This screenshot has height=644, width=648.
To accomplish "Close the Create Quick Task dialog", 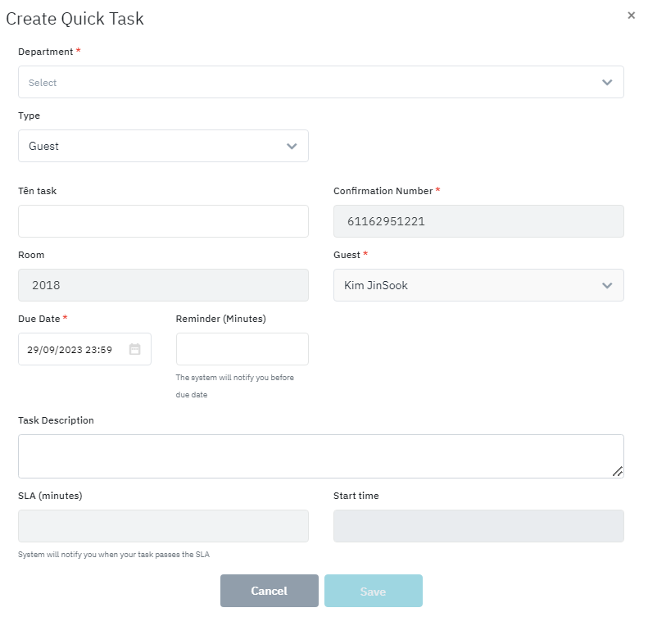I will click(x=631, y=16).
